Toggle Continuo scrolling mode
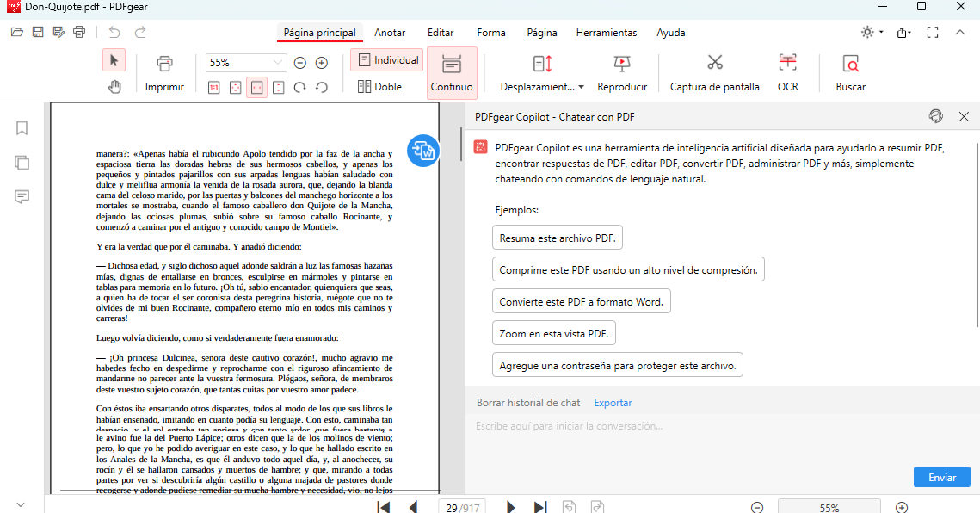The image size is (980, 513). [x=452, y=74]
